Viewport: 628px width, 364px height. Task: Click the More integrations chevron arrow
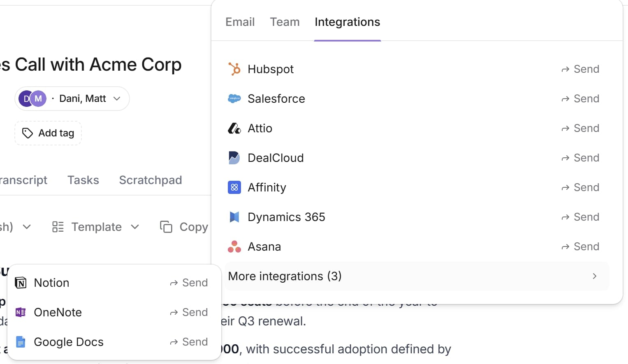click(x=594, y=276)
